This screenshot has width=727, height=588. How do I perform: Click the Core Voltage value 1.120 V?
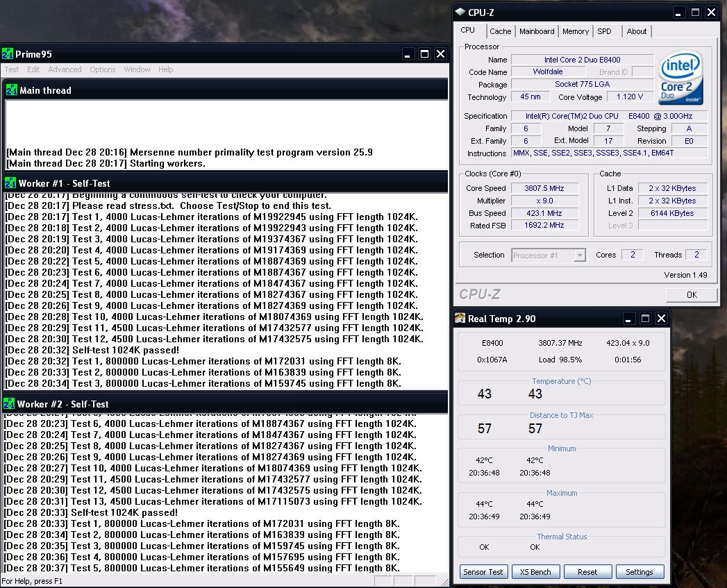[x=630, y=96]
